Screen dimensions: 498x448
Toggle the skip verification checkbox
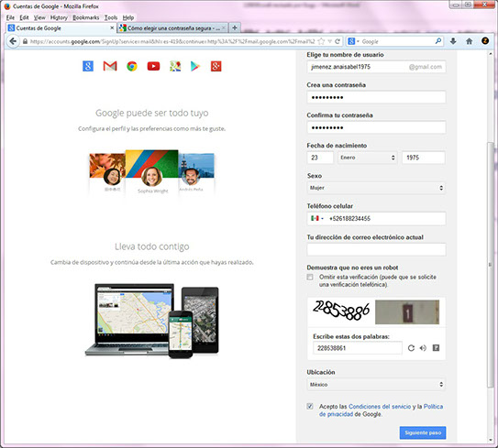pyautogui.click(x=310, y=277)
